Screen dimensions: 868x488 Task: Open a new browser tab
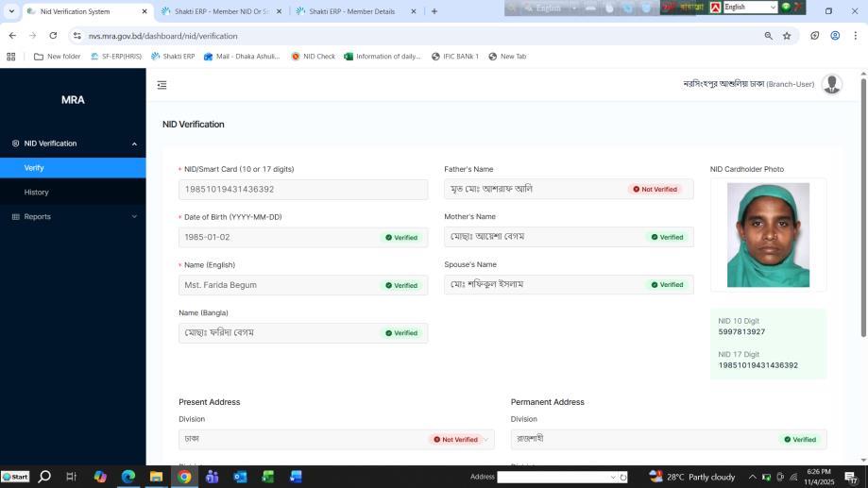pos(434,11)
